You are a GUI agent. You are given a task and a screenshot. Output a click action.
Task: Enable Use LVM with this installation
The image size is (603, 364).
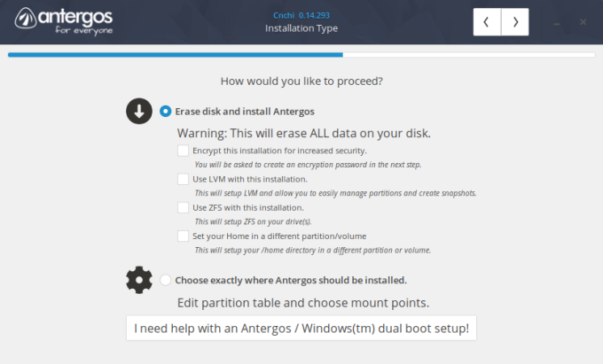click(183, 180)
